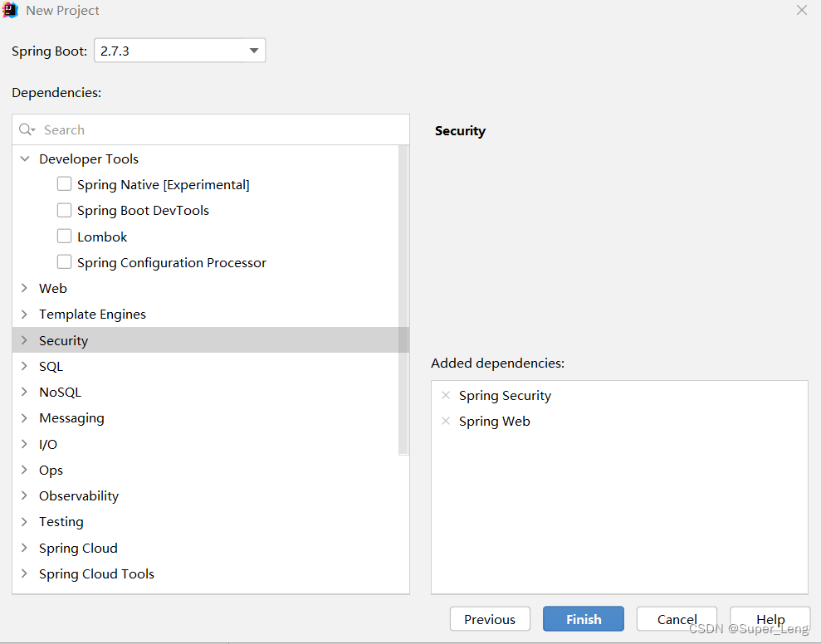Expand the Spring Cloud category
Image resolution: width=821 pixels, height=644 pixels.
(x=25, y=548)
